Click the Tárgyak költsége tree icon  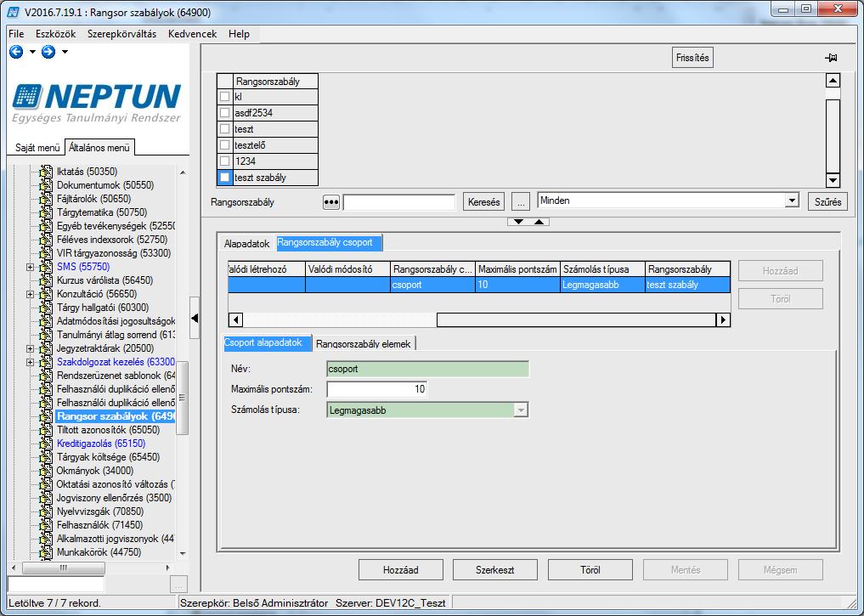pyautogui.click(x=46, y=457)
